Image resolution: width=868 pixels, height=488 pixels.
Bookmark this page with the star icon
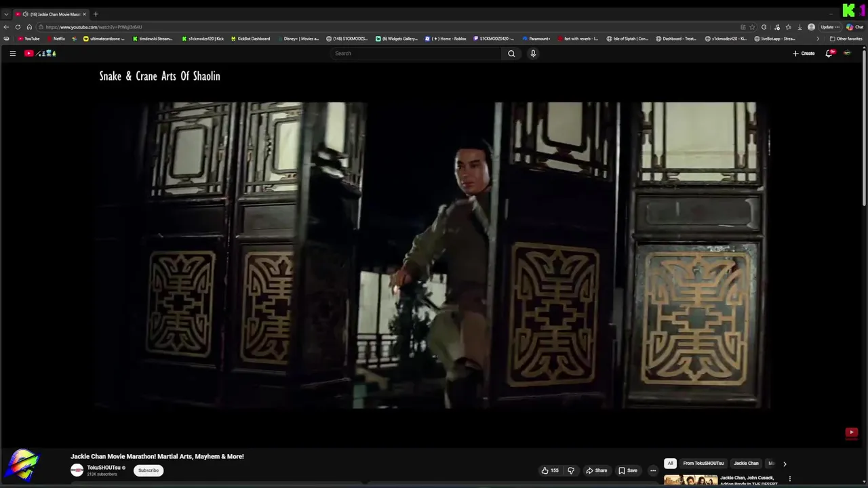coord(752,27)
